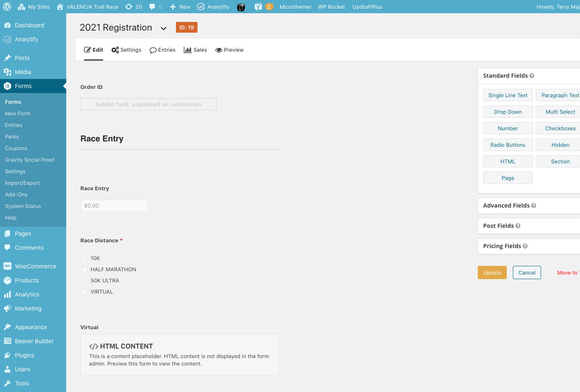Click the Pages icon in sidebar
This screenshot has width=580, height=392.
(7, 234)
